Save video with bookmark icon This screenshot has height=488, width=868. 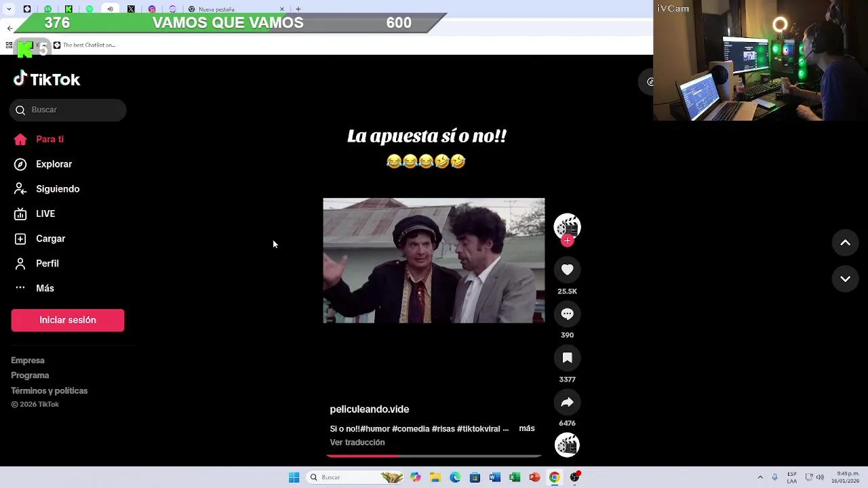pyautogui.click(x=568, y=358)
